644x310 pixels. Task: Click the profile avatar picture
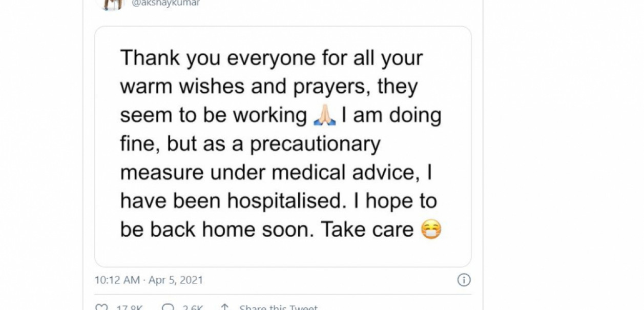(x=111, y=3)
